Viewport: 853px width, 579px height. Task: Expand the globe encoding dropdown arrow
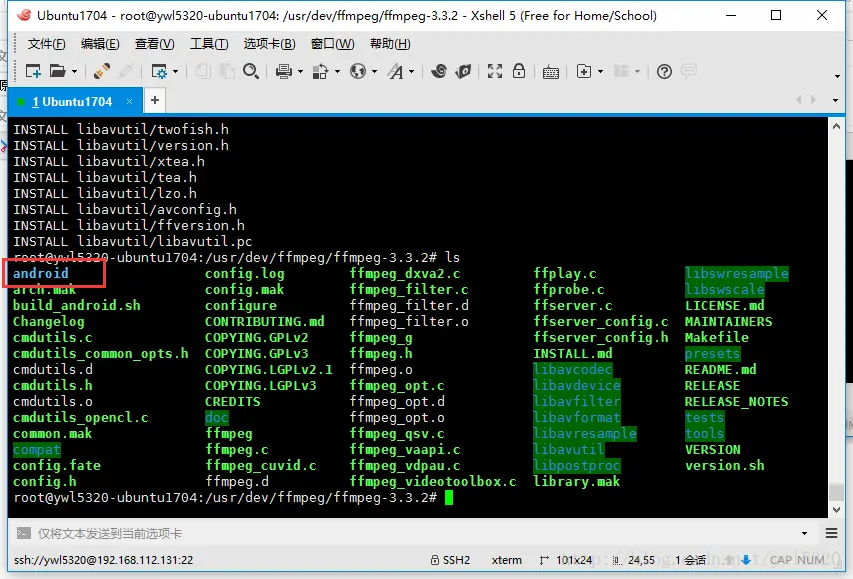(x=374, y=71)
